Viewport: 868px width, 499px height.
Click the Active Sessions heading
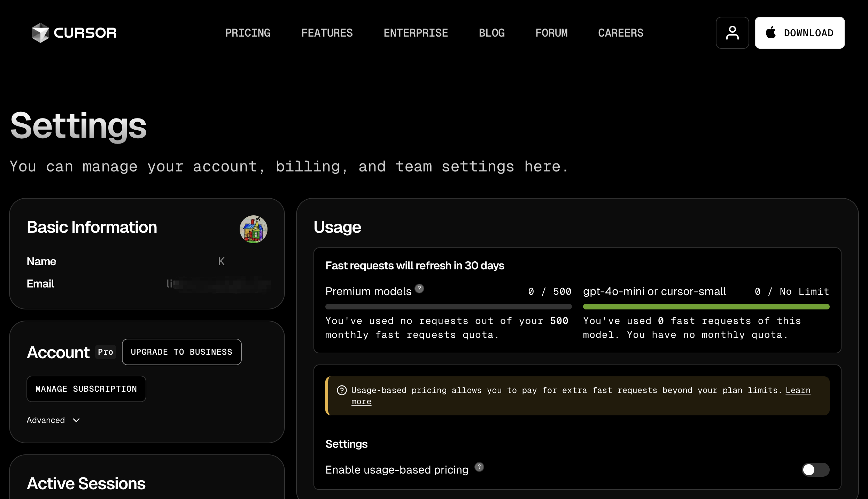(x=86, y=483)
